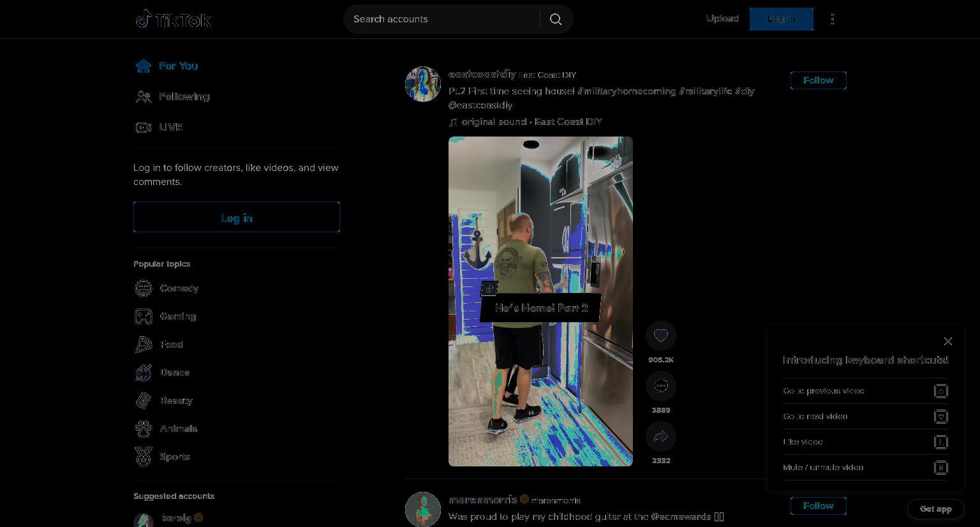The height and width of the screenshot is (527, 980).
Task: Click the 'Go to previous video' text
Action: tap(824, 391)
